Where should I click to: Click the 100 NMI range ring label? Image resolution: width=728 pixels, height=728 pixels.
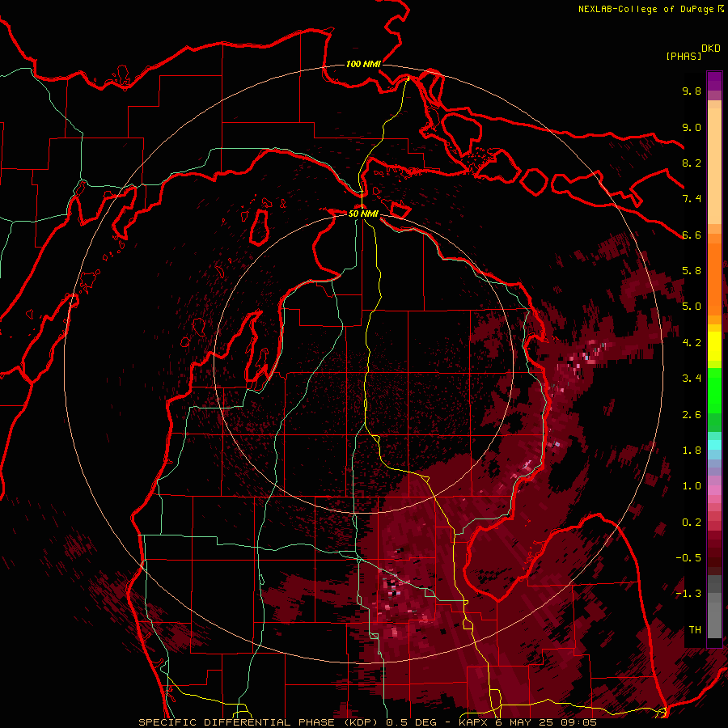pyautogui.click(x=363, y=64)
